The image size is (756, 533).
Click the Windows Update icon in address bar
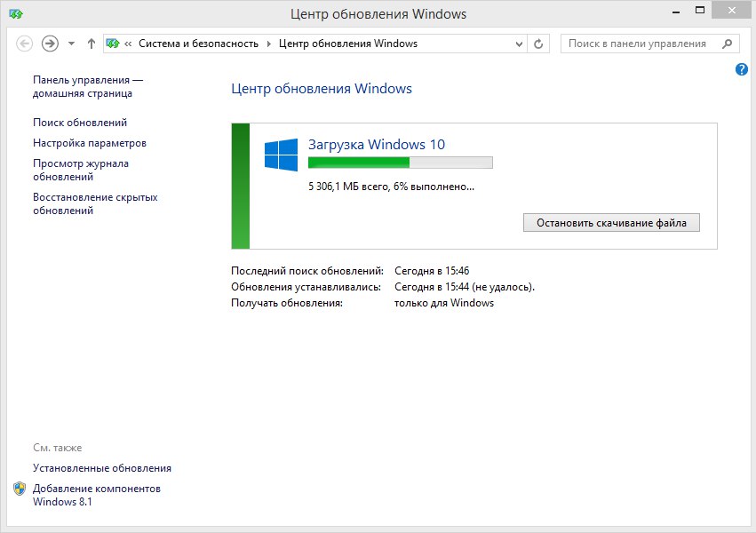[x=113, y=44]
